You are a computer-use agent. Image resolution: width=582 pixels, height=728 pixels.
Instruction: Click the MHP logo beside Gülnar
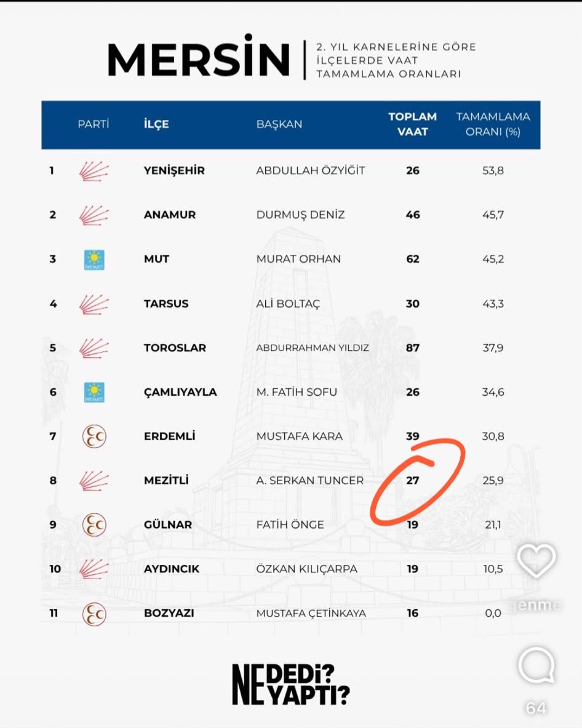(x=94, y=525)
